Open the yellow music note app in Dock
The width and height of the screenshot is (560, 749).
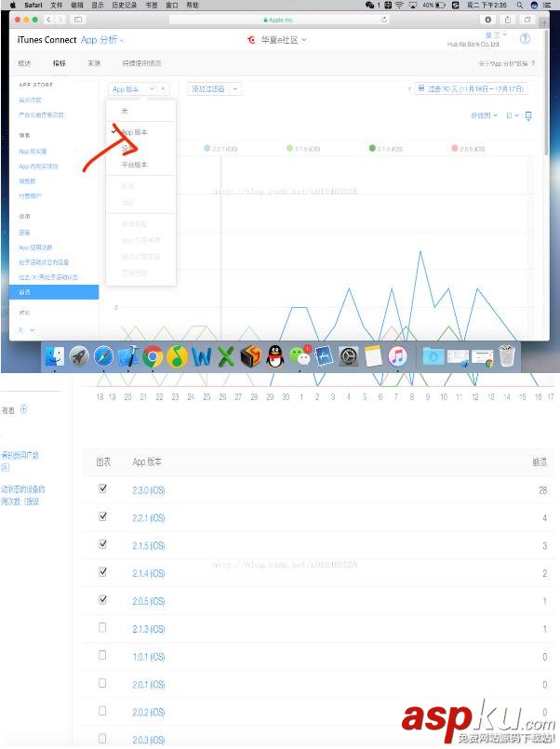177,356
